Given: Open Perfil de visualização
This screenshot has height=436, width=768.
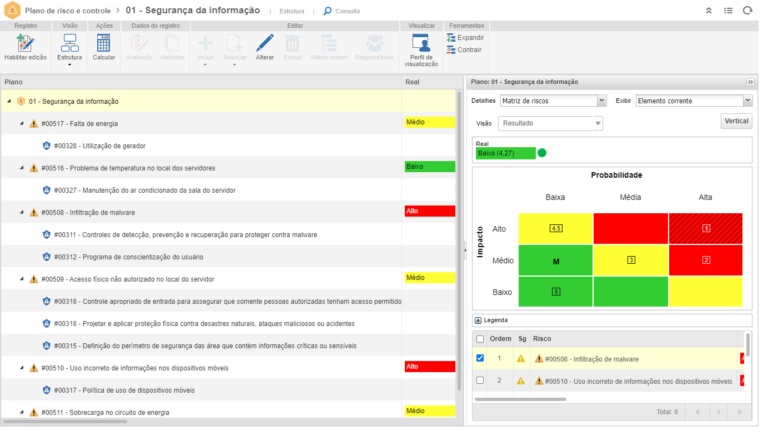Looking at the screenshot, I should click(x=421, y=44).
